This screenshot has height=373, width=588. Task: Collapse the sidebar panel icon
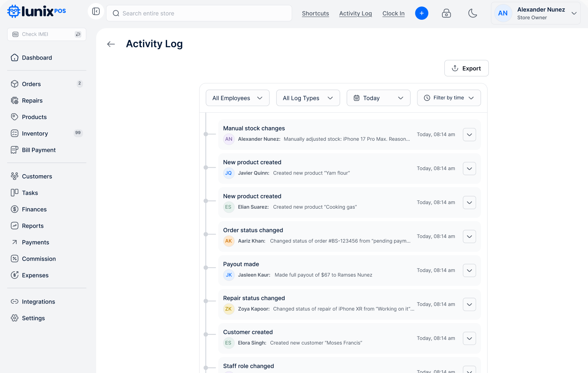pos(96,12)
